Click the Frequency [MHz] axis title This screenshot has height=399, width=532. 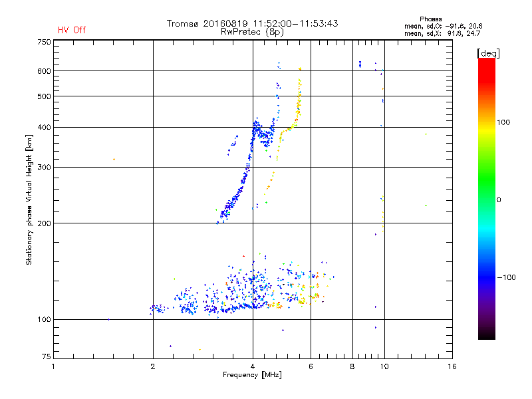[252, 376]
